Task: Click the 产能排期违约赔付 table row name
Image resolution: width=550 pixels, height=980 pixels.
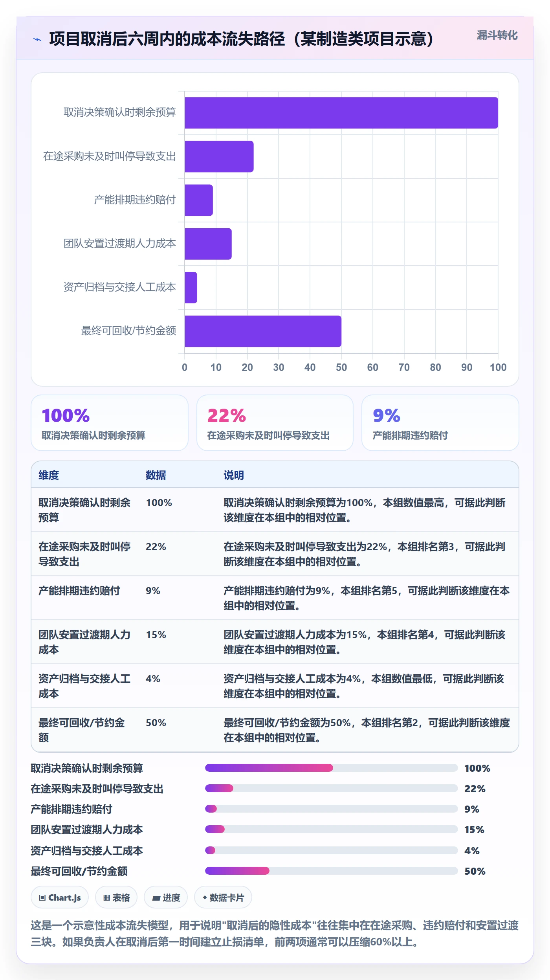Action: coord(79,591)
